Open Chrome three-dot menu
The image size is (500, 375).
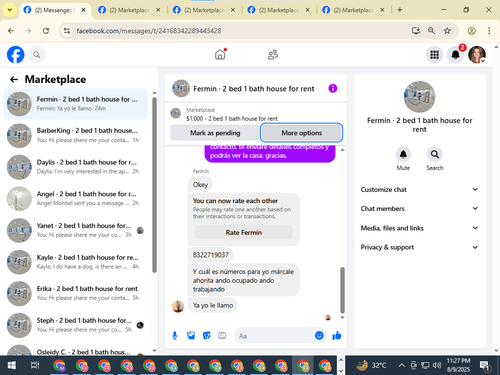point(489,31)
